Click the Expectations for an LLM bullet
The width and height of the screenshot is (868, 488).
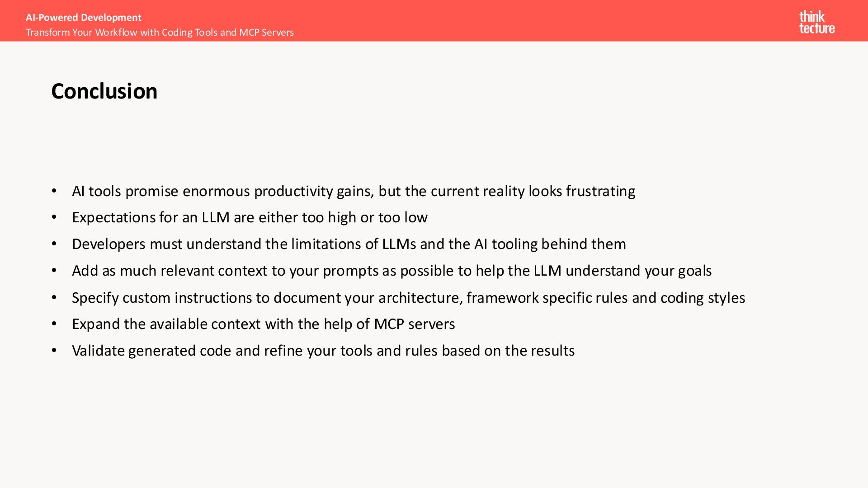250,217
